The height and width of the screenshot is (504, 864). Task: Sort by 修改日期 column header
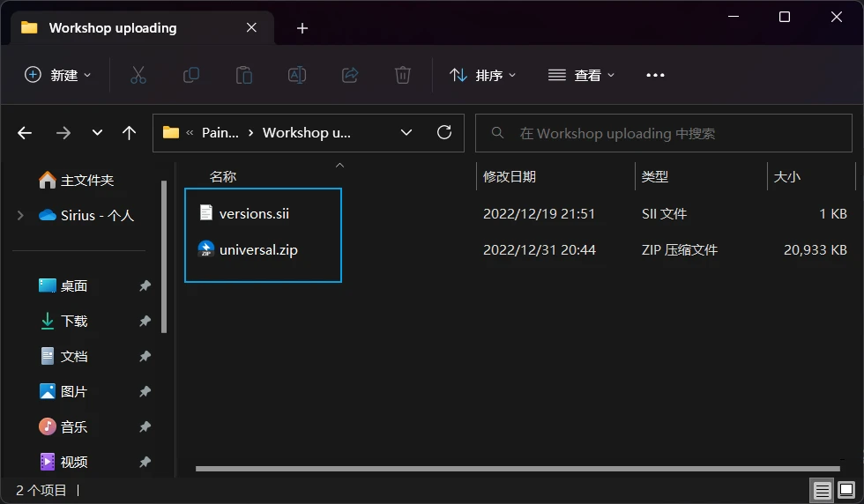[x=510, y=177]
